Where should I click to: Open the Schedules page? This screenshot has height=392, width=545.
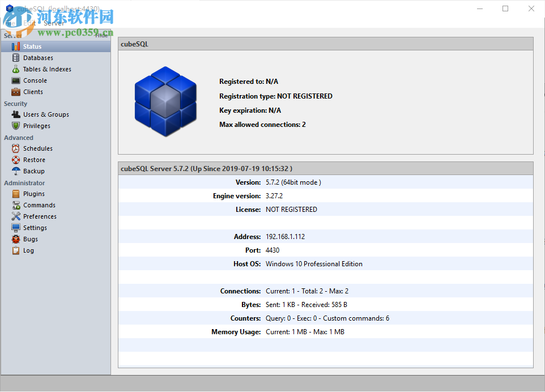pos(36,148)
